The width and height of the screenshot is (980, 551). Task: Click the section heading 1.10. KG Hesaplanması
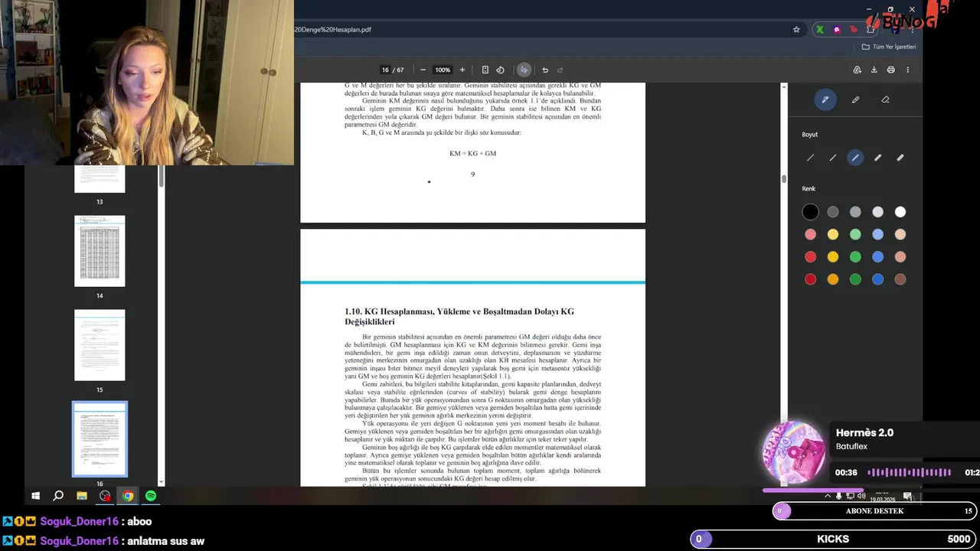[x=459, y=317]
